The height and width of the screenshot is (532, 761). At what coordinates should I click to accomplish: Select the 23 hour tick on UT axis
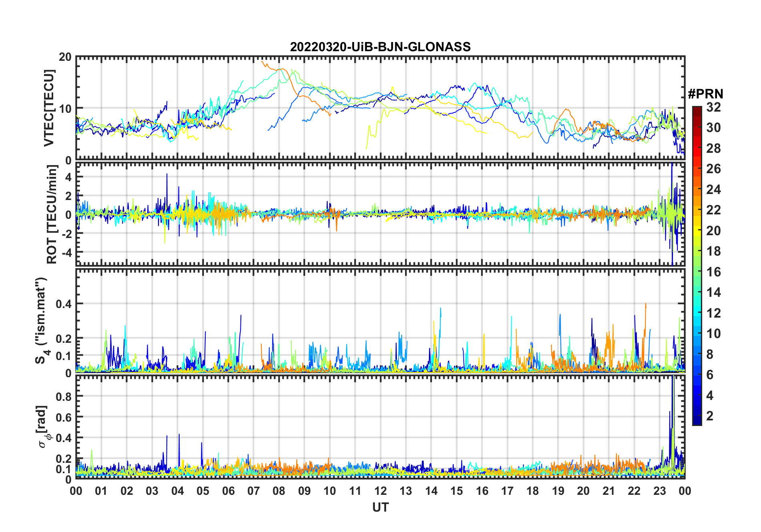[659, 491]
